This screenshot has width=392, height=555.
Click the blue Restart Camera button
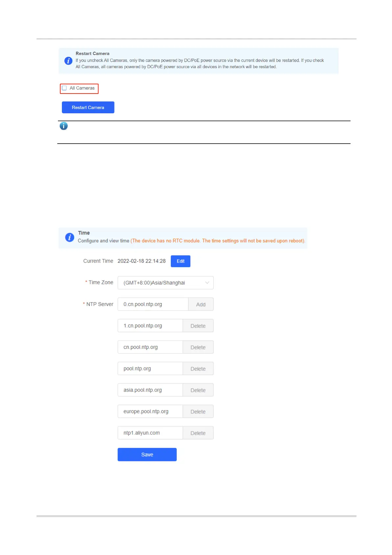click(88, 107)
